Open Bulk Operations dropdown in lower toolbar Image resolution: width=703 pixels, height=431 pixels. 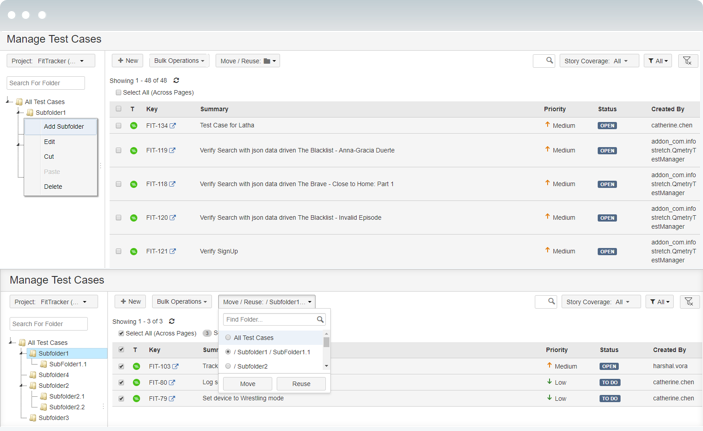(x=182, y=301)
